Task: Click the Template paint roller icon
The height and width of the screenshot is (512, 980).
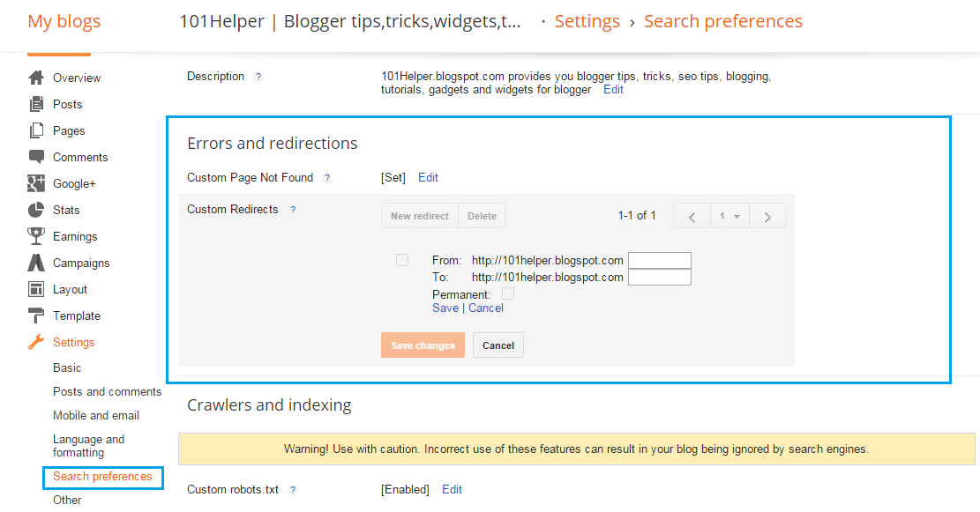Action: (x=36, y=315)
